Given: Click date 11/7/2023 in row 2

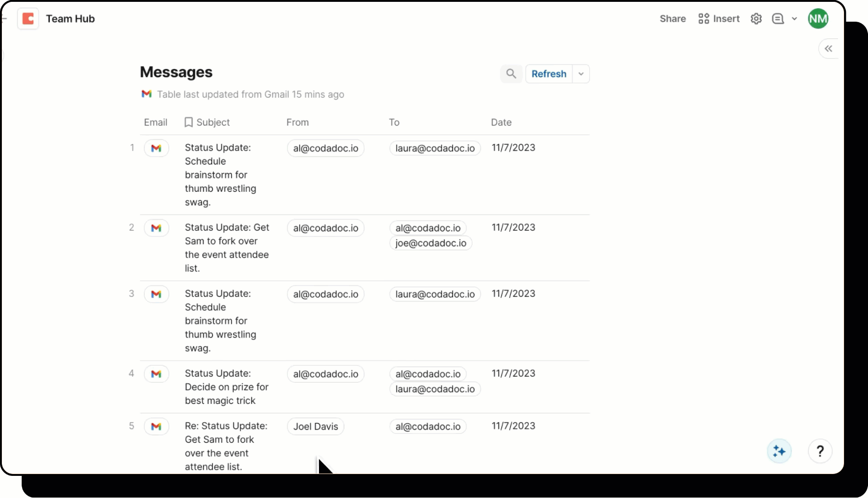Looking at the screenshot, I should [x=513, y=228].
